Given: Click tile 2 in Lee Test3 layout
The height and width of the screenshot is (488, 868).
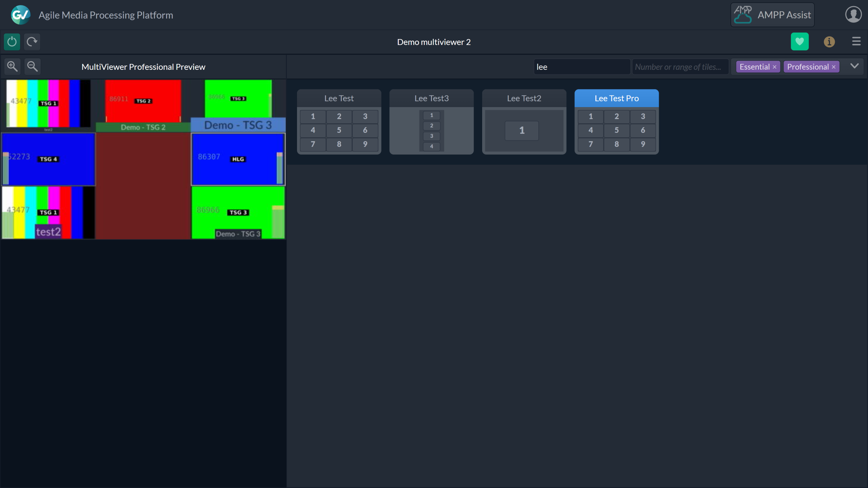Looking at the screenshot, I should point(432,126).
